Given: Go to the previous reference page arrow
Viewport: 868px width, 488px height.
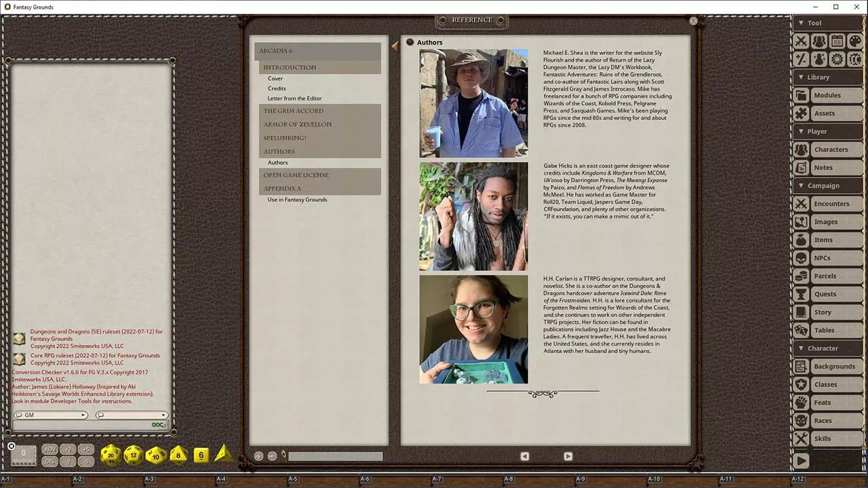Looking at the screenshot, I should pyautogui.click(x=524, y=456).
